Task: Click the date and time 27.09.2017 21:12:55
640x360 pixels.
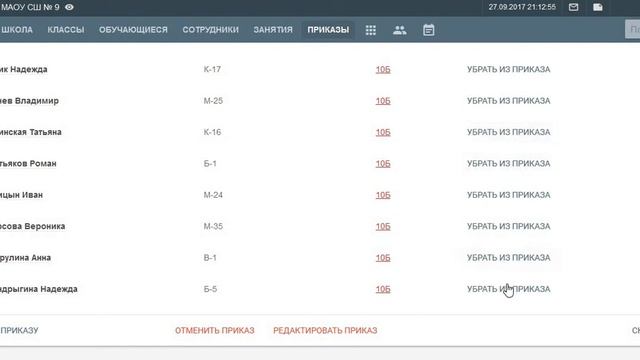Action: [522, 7]
